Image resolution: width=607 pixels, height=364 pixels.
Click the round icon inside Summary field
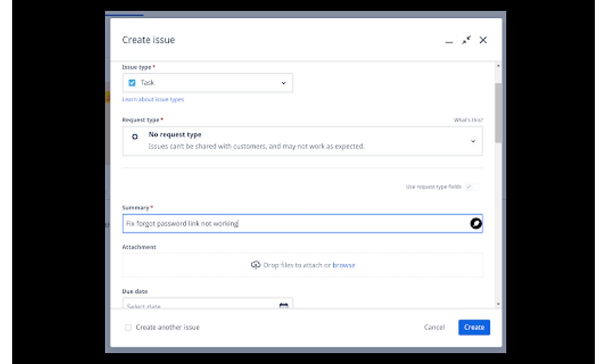tap(476, 224)
